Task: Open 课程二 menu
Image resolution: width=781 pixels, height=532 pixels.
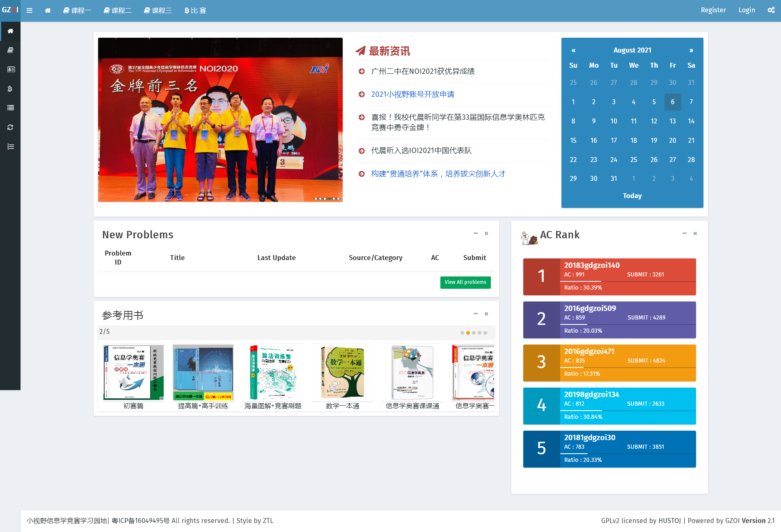Action: [117, 11]
